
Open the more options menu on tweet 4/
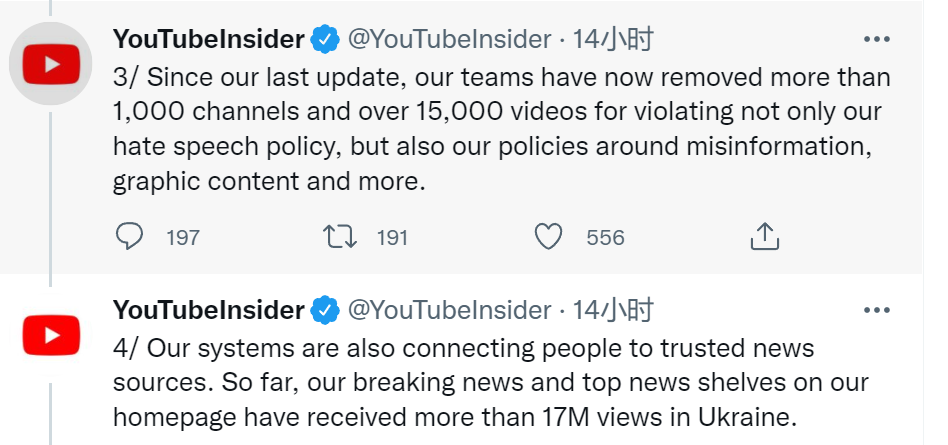pos(877,310)
